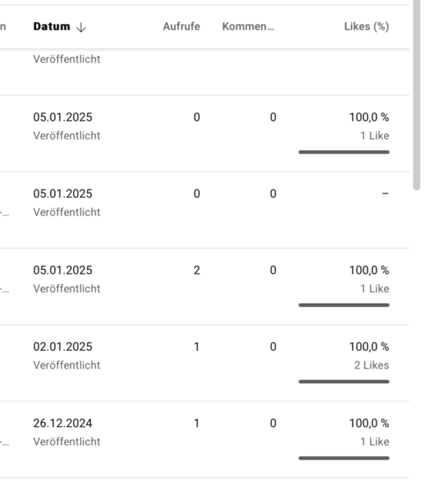Click the Aufrufe value 1 for 26.12.2024
The image size is (424, 480).
pyautogui.click(x=197, y=423)
